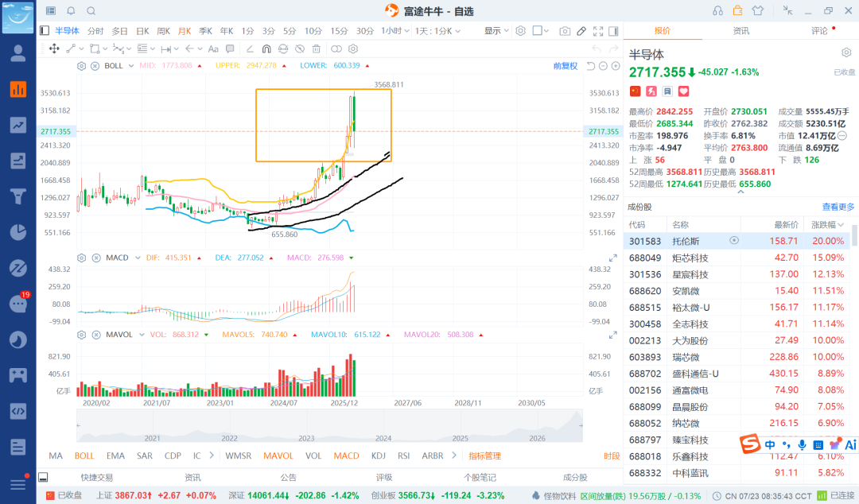The width and height of the screenshot is (859, 504).
Task: Expand the MACD pane with its arrows icon
Action: [x=613, y=258]
